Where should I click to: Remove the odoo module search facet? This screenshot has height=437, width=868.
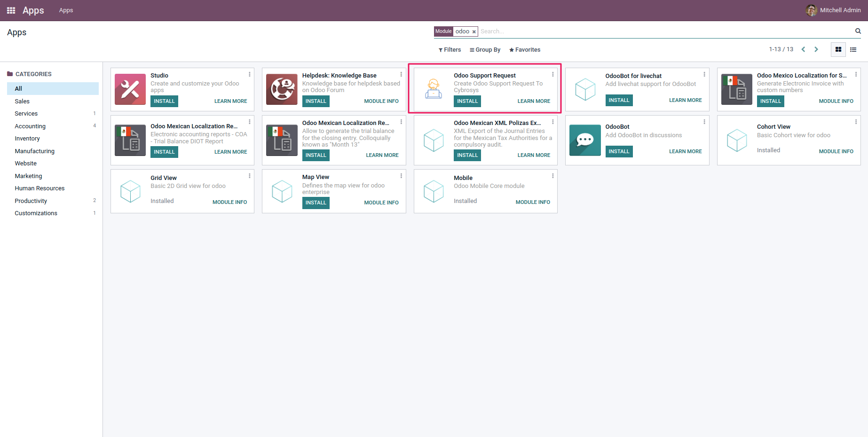(474, 31)
